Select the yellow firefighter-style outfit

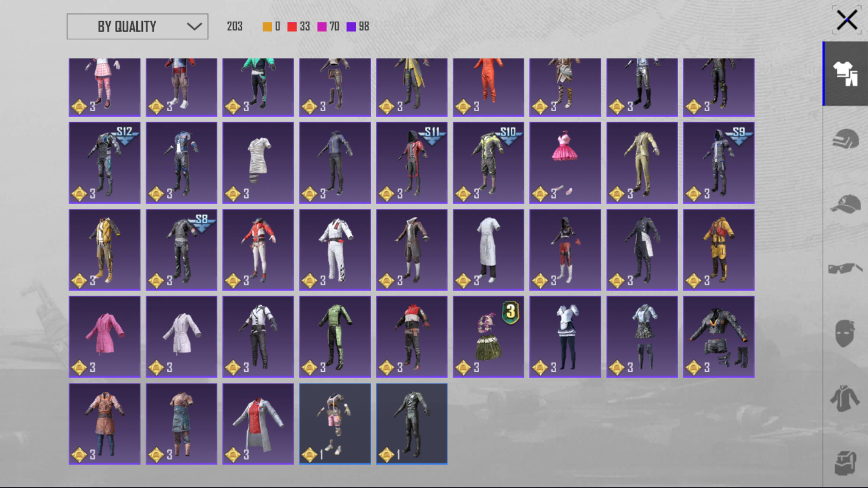coord(719,249)
